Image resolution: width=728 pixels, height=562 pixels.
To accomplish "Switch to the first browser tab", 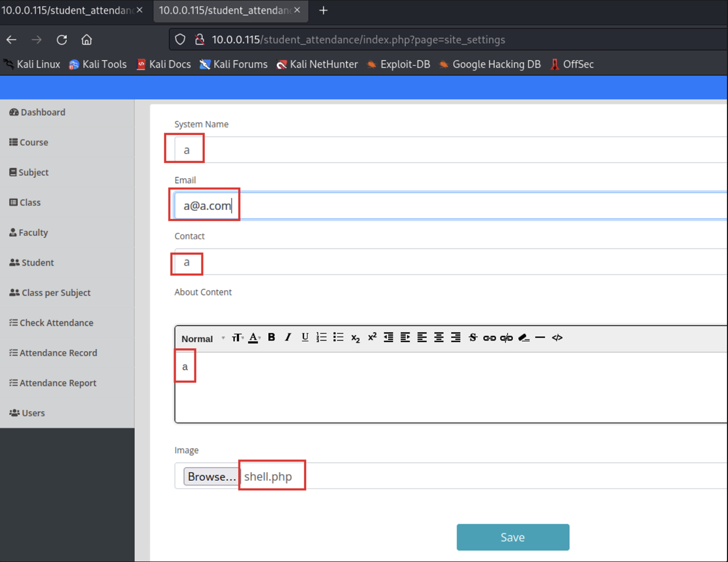I will pyautogui.click(x=67, y=11).
